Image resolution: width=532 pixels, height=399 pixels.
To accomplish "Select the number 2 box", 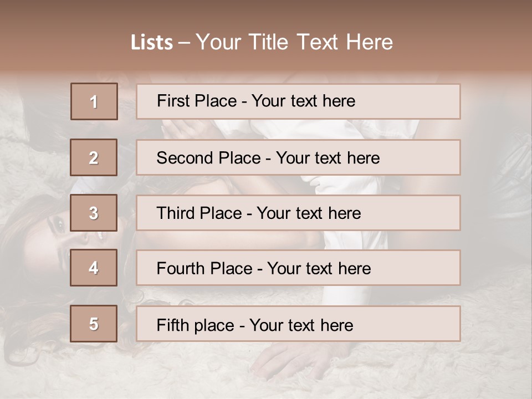I will (94, 157).
